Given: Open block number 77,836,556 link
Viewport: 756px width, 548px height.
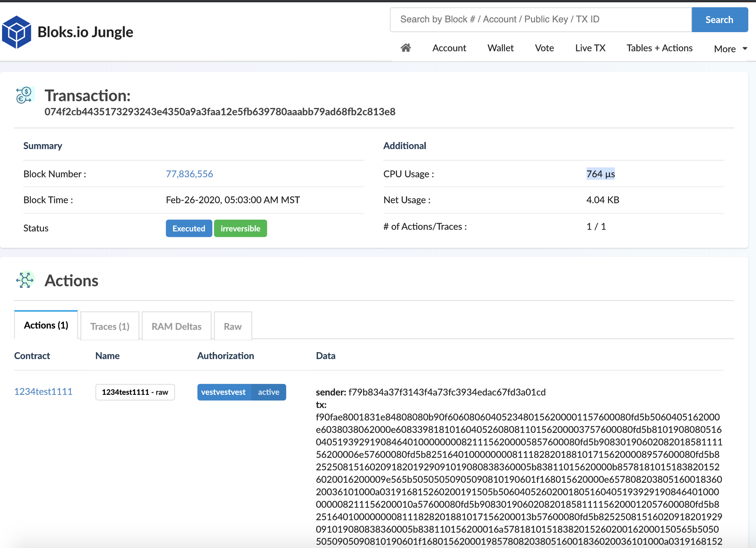Looking at the screenshot, I should [189, 174].
